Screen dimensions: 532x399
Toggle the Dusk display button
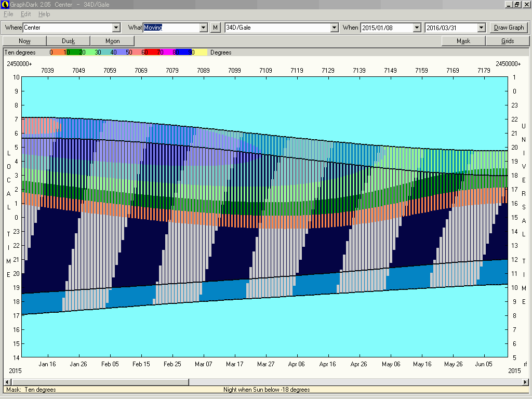68,41
